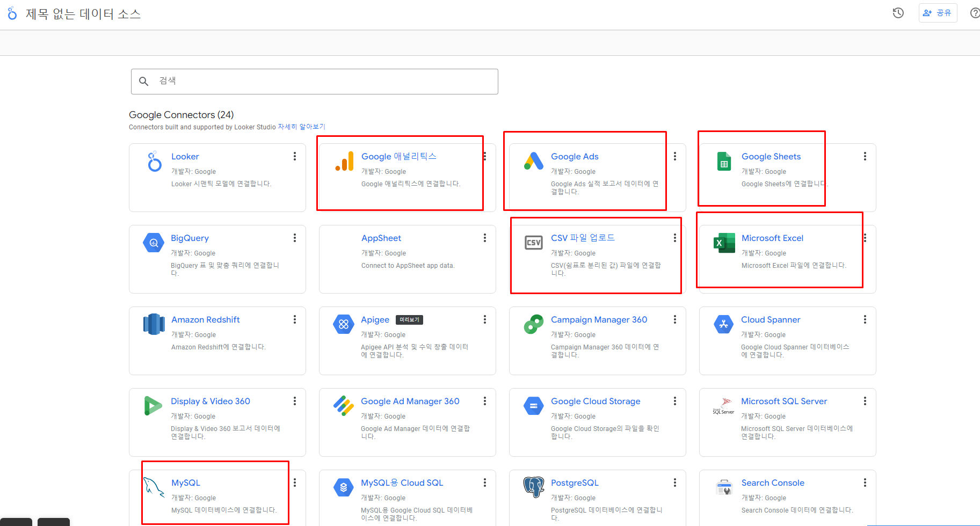Viewport: 980px width, 526px height.
Task: Open PostgreSQL card three-dot menu
Action: (x=675, y=483)
